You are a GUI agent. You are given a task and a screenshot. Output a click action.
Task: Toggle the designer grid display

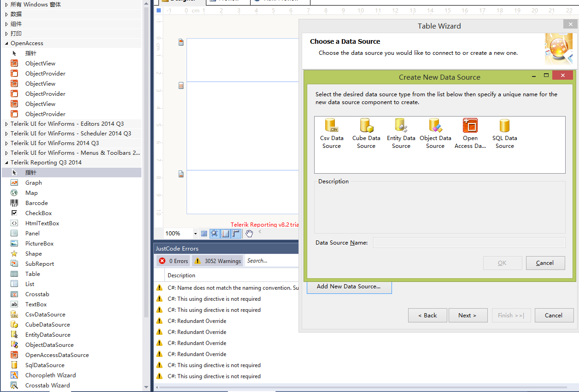tap(204, 234)
